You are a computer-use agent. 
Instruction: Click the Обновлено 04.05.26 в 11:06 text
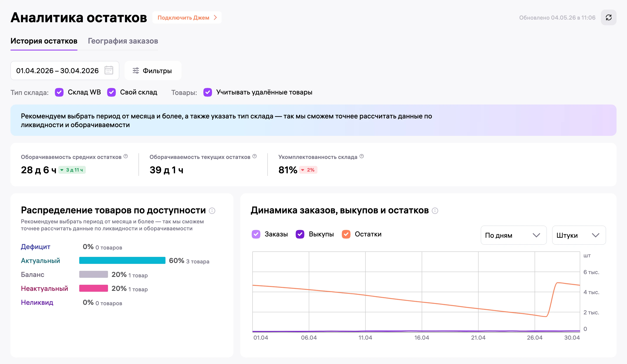click(x=557, y=18)
